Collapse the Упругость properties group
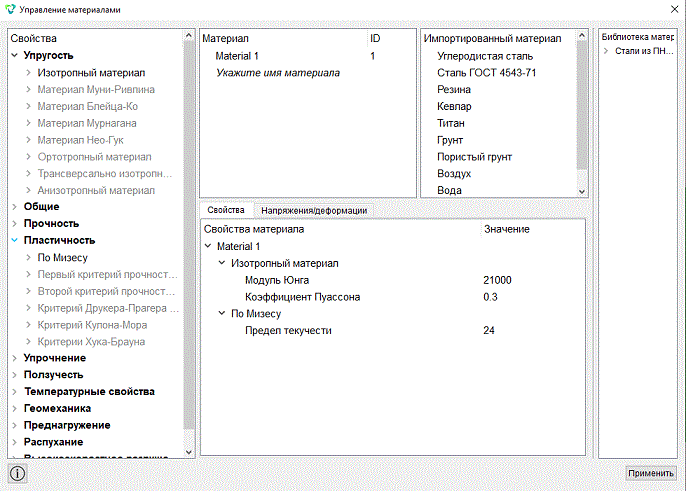The image size is (686, 491). pyautogui.click(x=14, y=56)
